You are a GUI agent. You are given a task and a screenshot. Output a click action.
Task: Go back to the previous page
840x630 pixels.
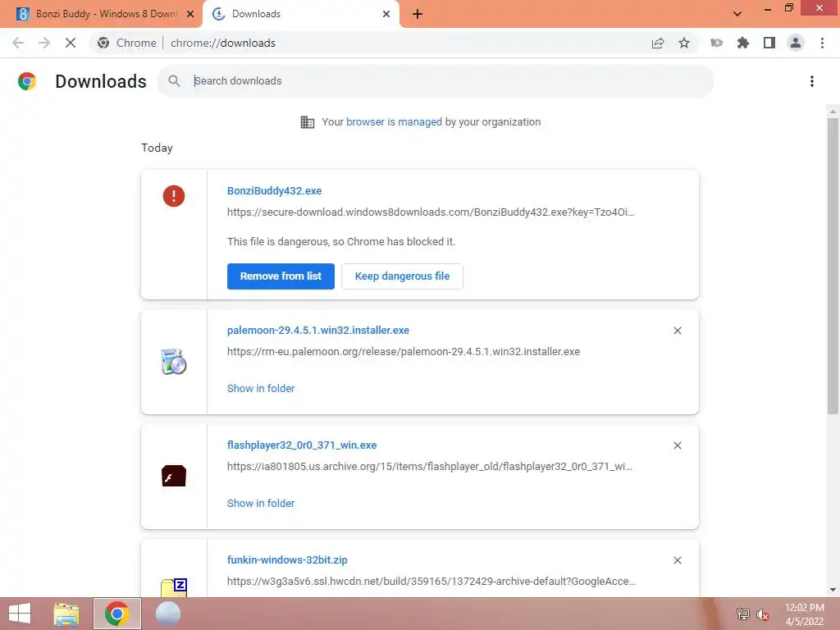(18, 43)
